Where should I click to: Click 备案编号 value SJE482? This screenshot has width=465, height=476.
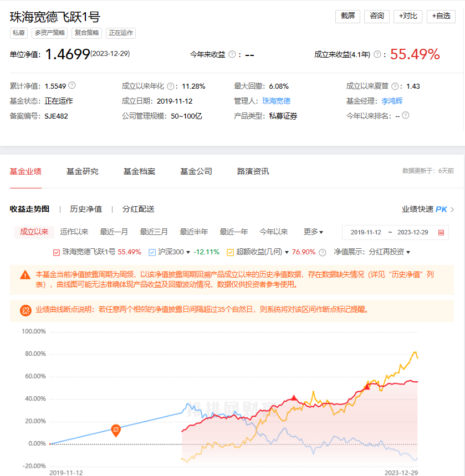click(x=56, y=116)
